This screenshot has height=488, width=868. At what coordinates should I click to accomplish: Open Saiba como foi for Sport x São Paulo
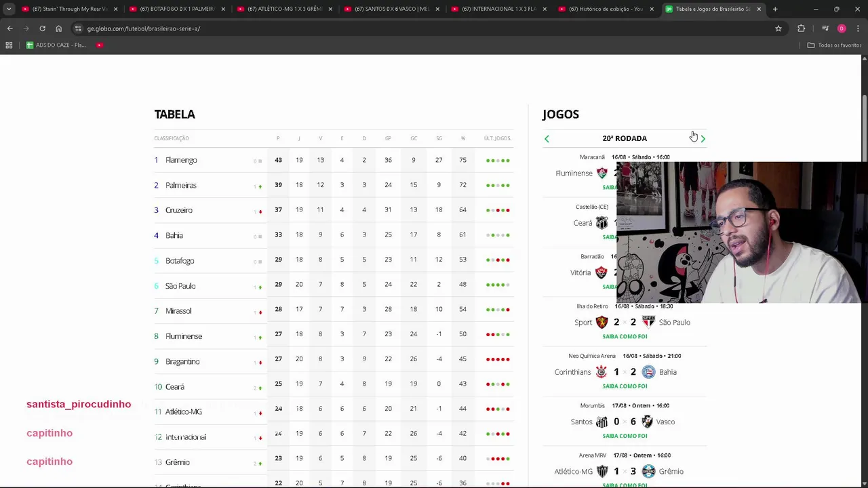625,336
